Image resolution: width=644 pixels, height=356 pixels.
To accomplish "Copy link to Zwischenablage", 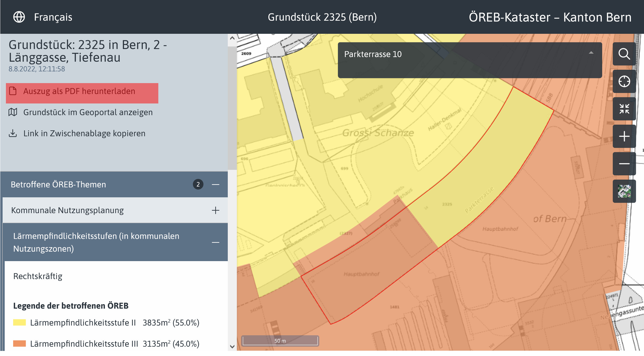I will click(x=84, y=133).
